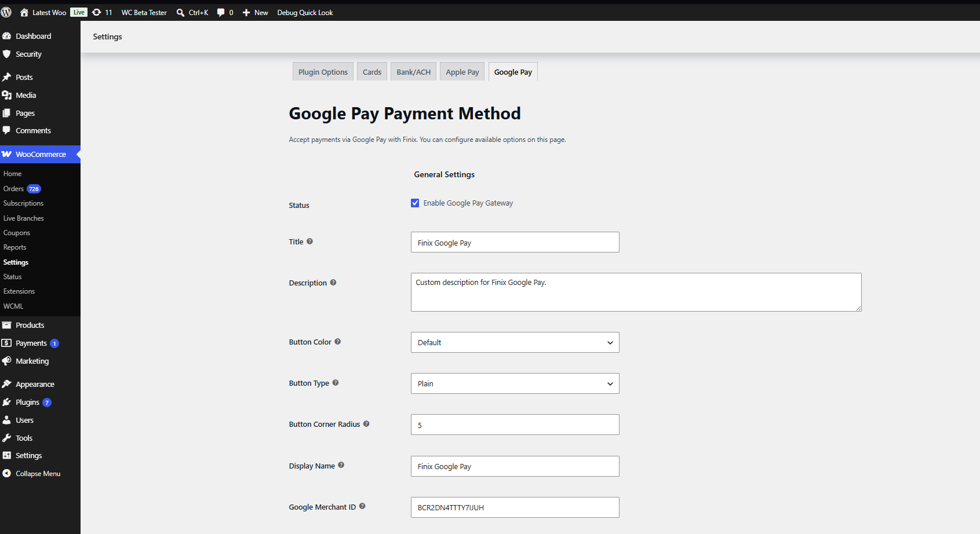Click the WooCommerce logo icon
Image resolution: width=980 pixels, height=534 pixels.
[7, 154]
